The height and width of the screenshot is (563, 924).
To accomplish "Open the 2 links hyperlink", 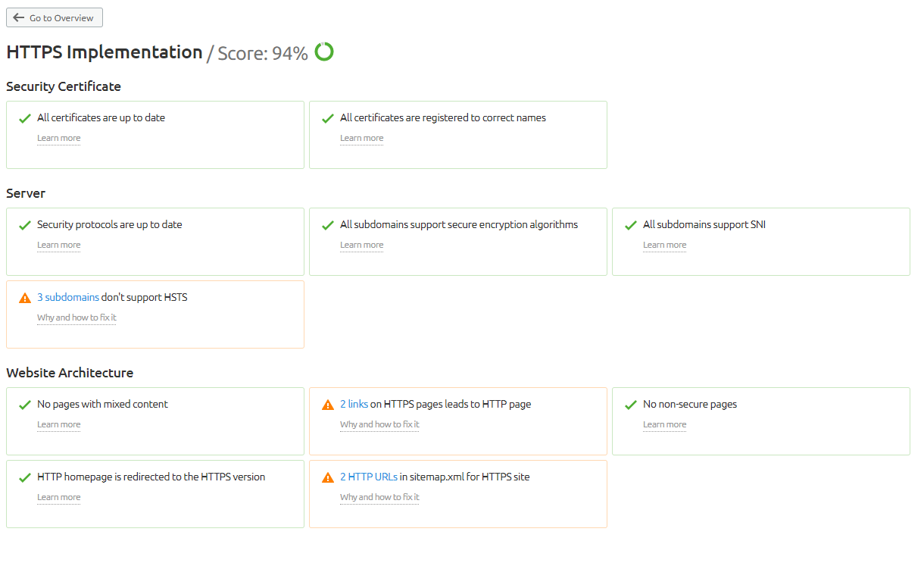I will coord(354,405).
